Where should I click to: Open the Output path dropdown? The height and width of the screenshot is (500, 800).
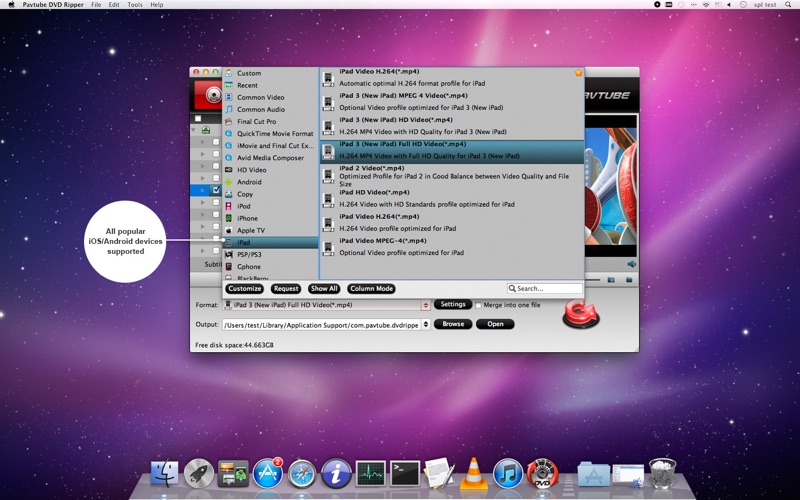coord(426,324)
